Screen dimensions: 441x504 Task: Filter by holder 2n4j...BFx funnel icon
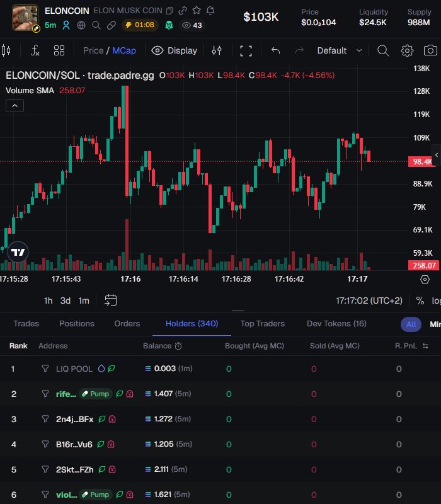coord(45,419)
